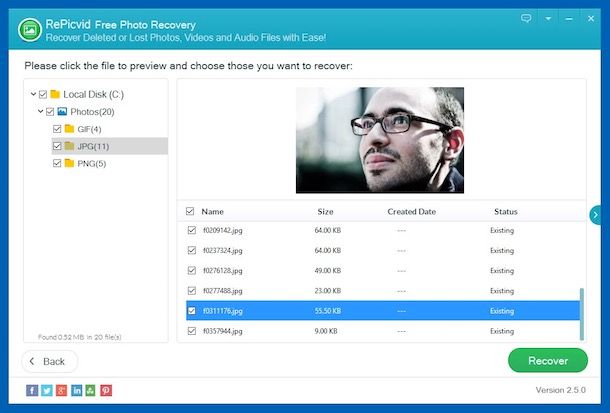Uncheck the Local Disk (C:) checkbox
The height and width of the screenshot is (413, 610).
coord(43,94)
